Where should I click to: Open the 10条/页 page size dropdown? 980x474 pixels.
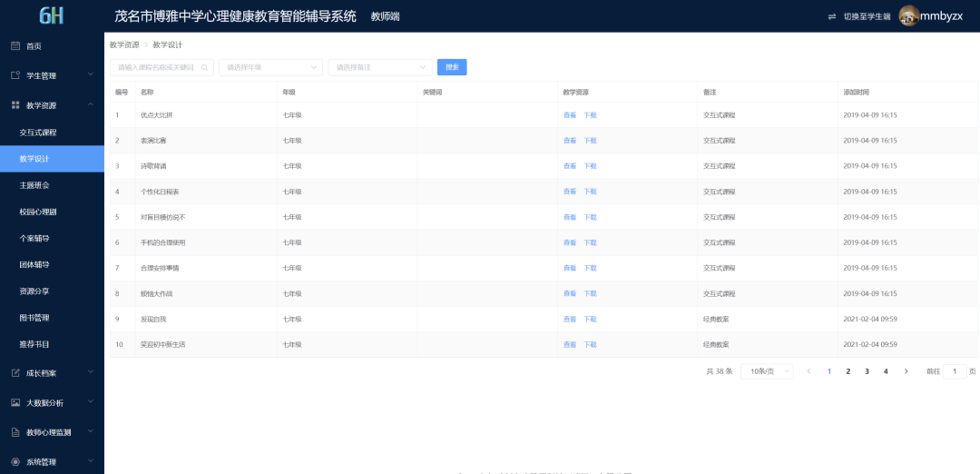pos(767,371)
